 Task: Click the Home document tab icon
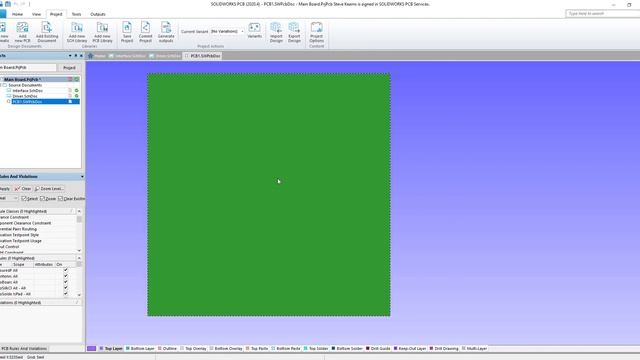point(91,56)
